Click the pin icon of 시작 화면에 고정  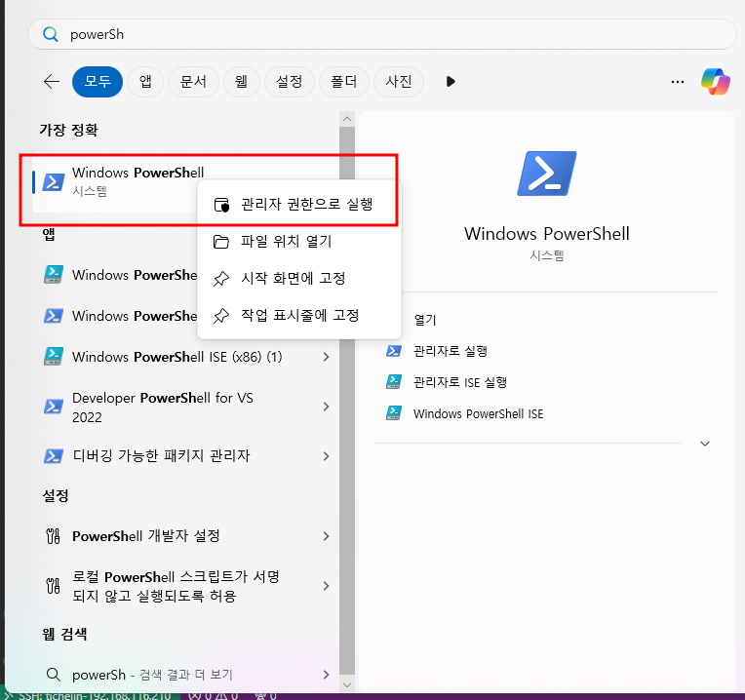(x=221, y=279)
